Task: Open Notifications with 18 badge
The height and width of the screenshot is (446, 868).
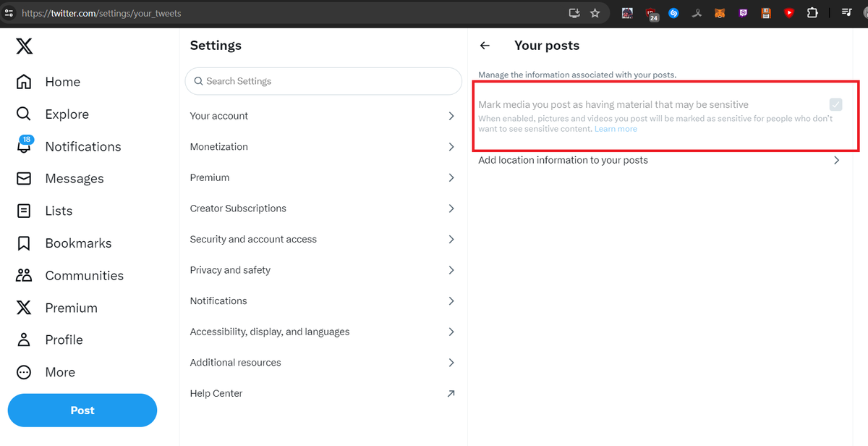Action: [69, 146]
